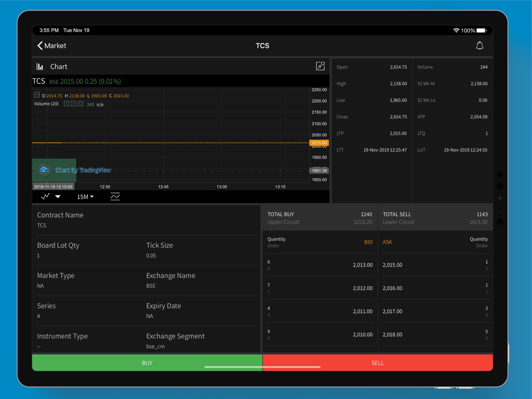Select the 2,013.00 bid row
The image size is (532, 399).
point(320,265)
